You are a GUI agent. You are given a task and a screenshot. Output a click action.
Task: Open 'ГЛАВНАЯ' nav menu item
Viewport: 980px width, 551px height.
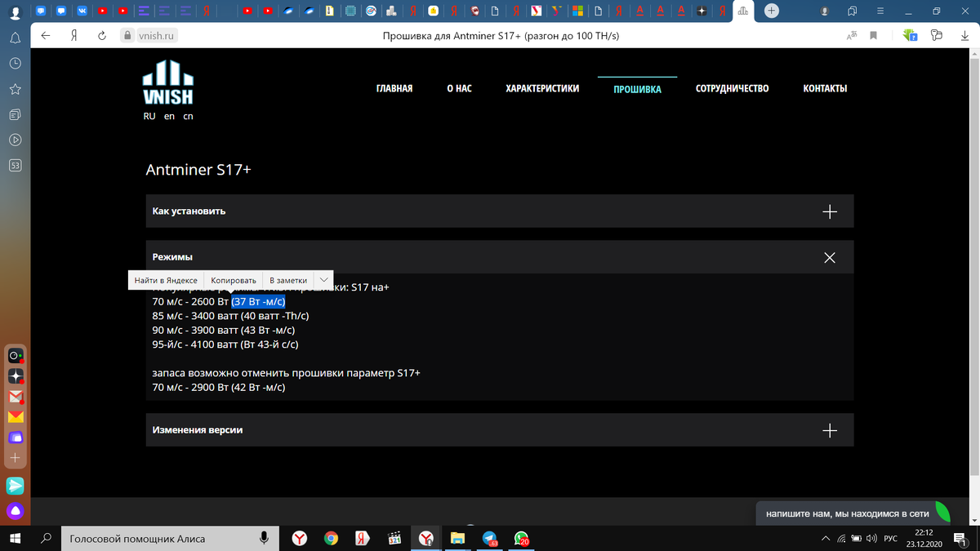(394, 88)
